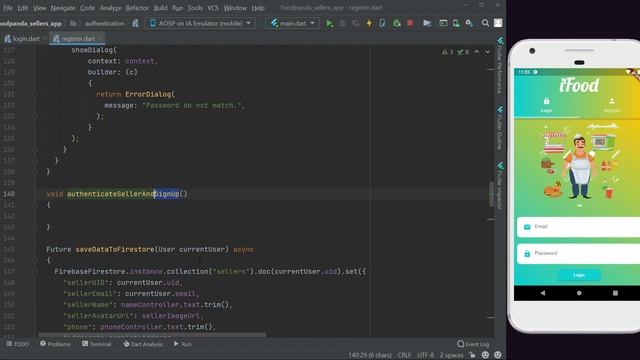The image size is (640, 360).
Task: Click the user avatar icon at toolbar end
Action: [498, 23]
